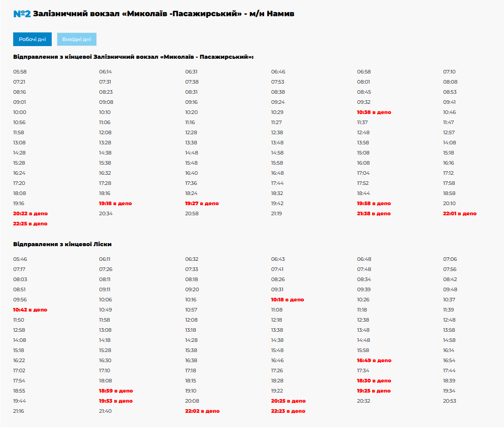Switch to the Вихідні дні tab
The height and width of the screenshot is (430, 504).
pos(77,40)
